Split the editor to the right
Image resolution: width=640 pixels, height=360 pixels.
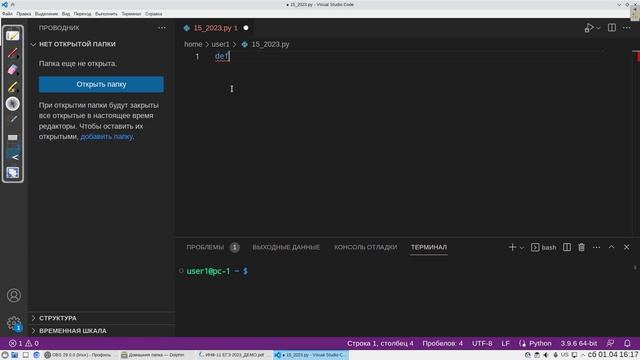[612, 28]
